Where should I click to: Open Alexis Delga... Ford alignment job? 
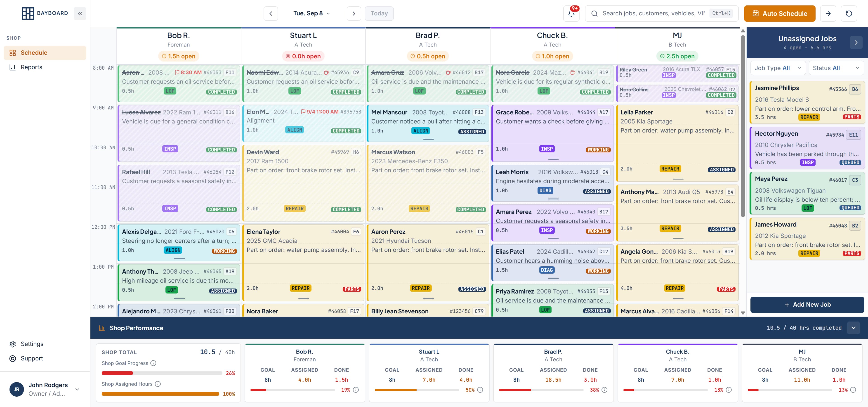pos(179,243)
